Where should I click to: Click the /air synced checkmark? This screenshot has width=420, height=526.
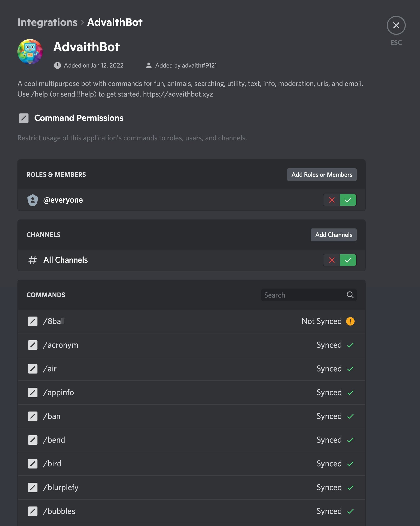point(350,369)
